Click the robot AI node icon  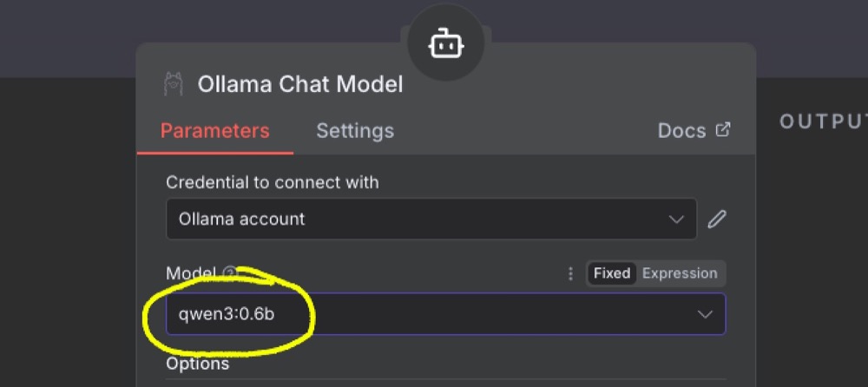444,43
